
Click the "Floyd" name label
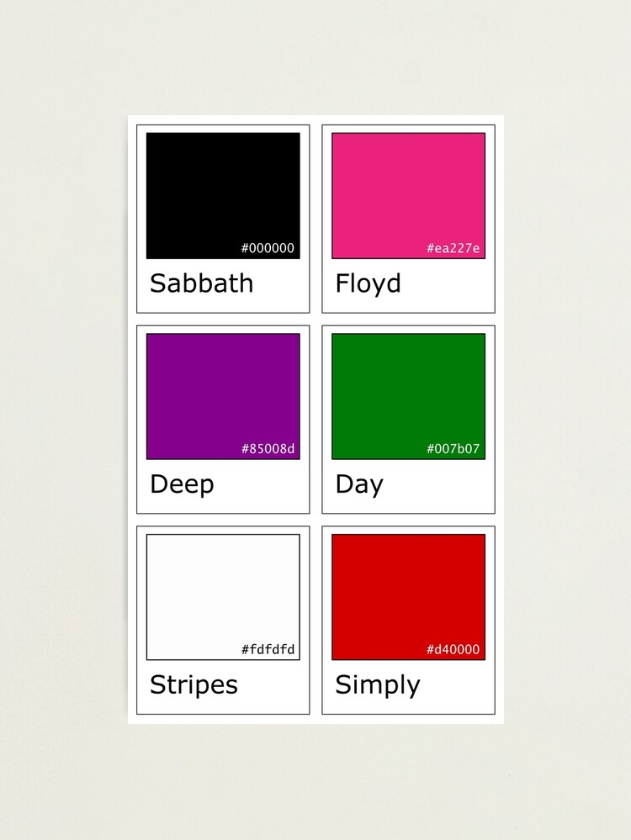(x=368, y=283)
